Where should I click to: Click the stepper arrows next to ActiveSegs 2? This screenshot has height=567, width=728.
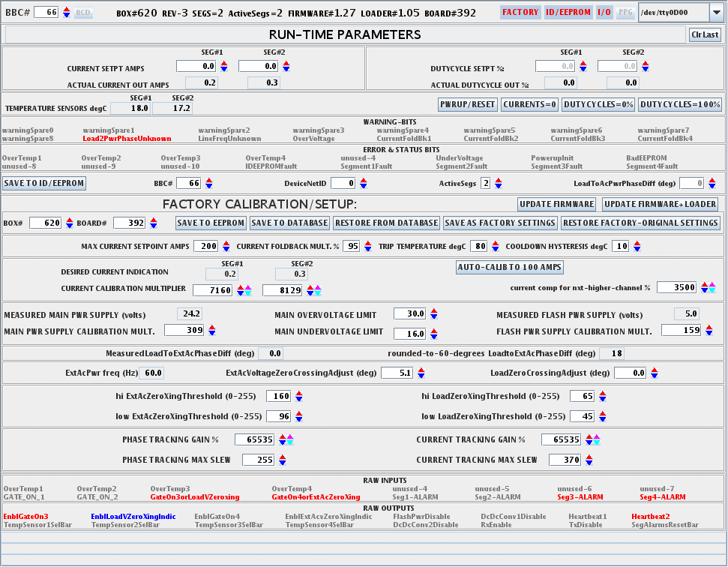pyautogui.click(x=499, y=183)
